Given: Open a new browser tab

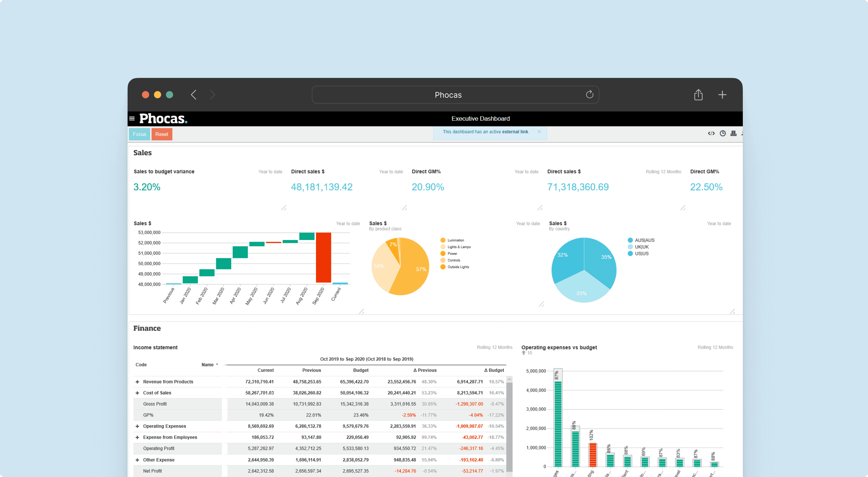Looking at the screenshot, I should [x=722, y=95].
